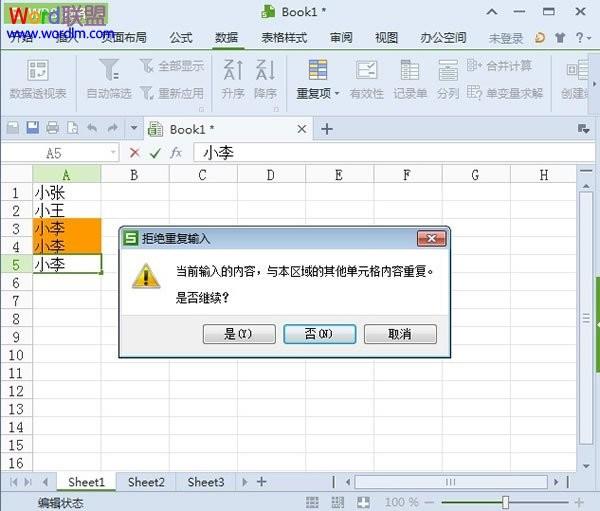This screenshot has width=600, height=511.
Task: Open the help question mark dropdown
Action: 583,38
